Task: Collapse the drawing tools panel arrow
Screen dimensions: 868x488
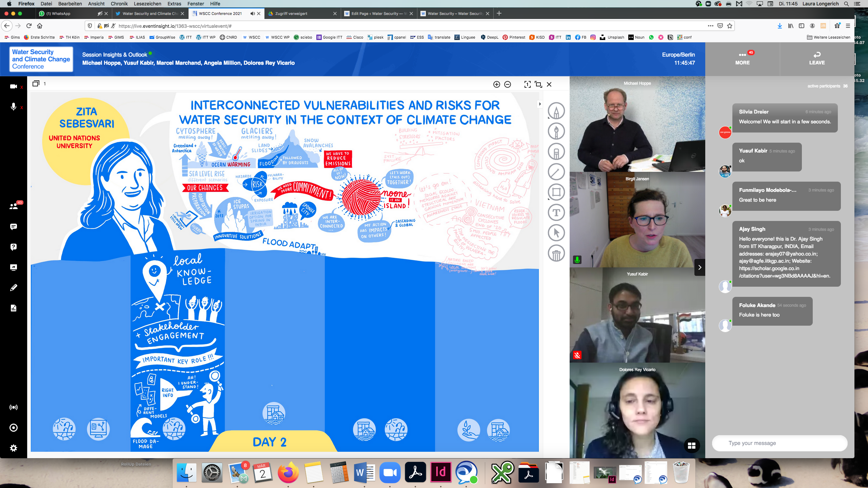Action: (540, 104)
